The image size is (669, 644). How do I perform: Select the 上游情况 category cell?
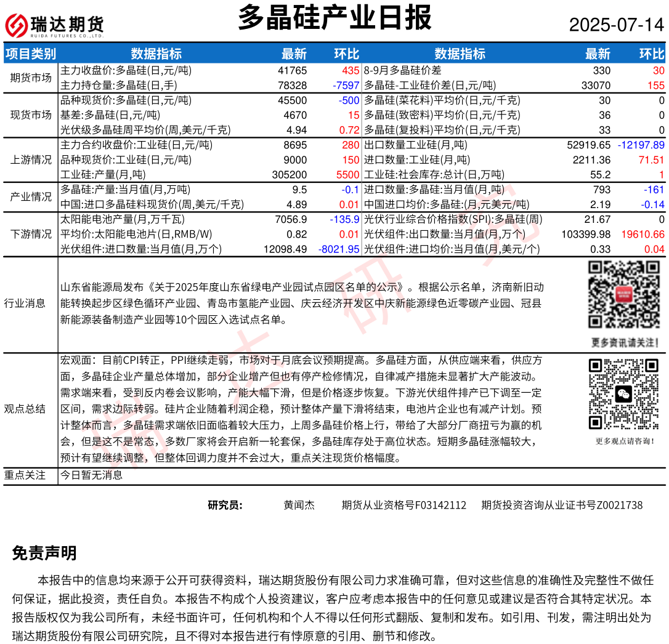click(x=31, y=159)
